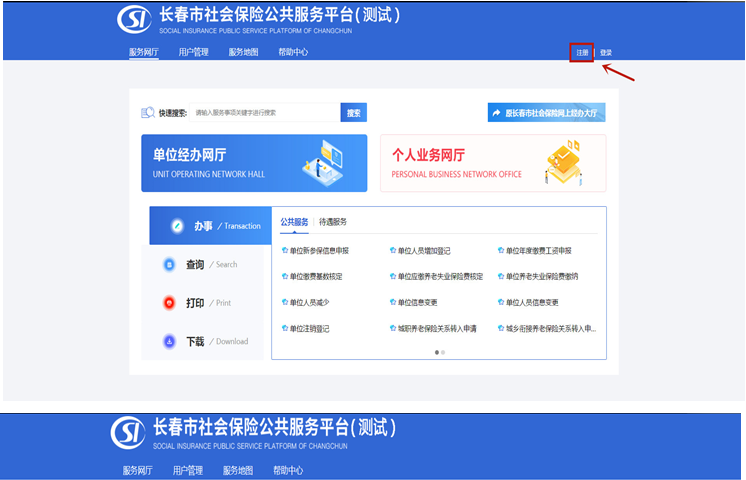The width and height of the screenshot is (746, 480).
Task: Click the star icon beside 单位新参保信息申报
Action: pos(285,250)
